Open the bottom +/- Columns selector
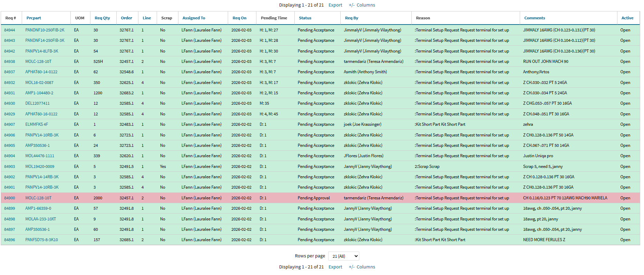644x275 pixels. (362, 267)
